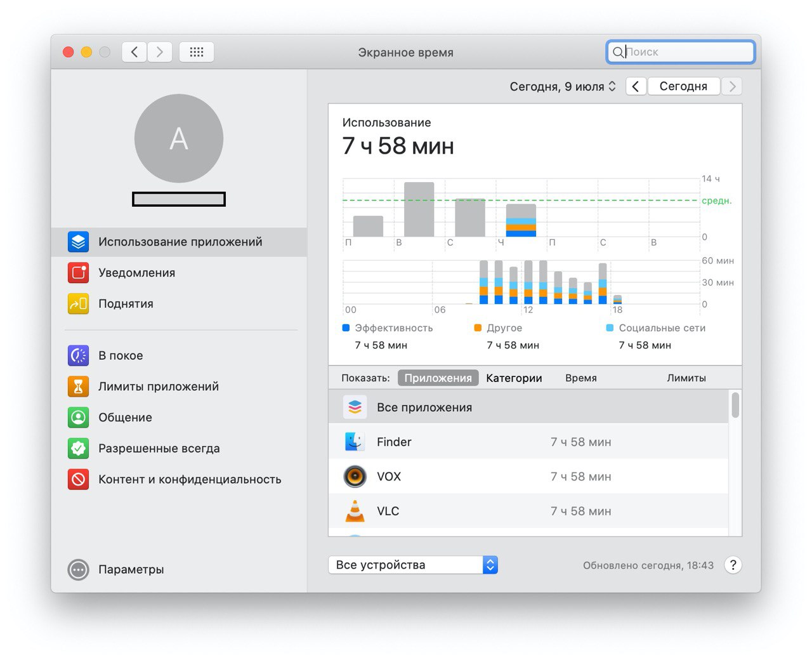
Task: Click the 7 ч 58 мин total usage
Action: click(x=398, y=146)
